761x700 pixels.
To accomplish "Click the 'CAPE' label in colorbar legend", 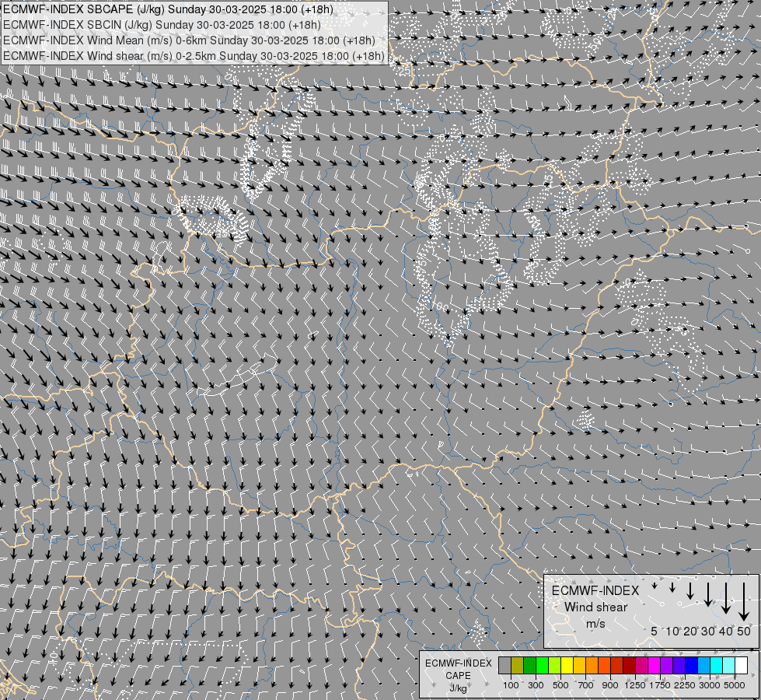I will click(458, 676).
